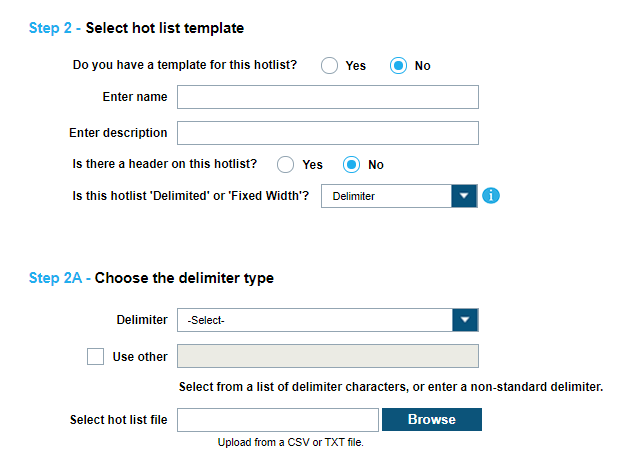Screen dimensions: 622x460
Task: Click the 'Step 2A - Choose the delimiter type' heading
Action: [x=151, y=278]
